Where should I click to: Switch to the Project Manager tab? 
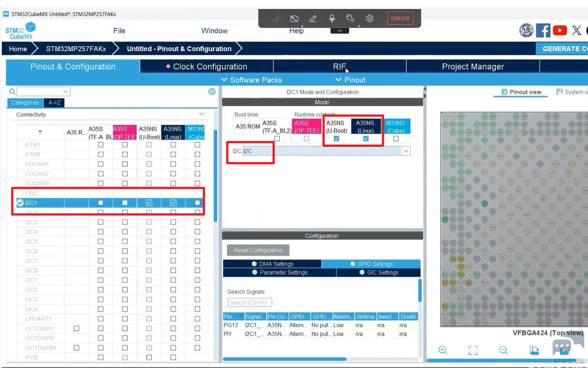pos(473,67)
